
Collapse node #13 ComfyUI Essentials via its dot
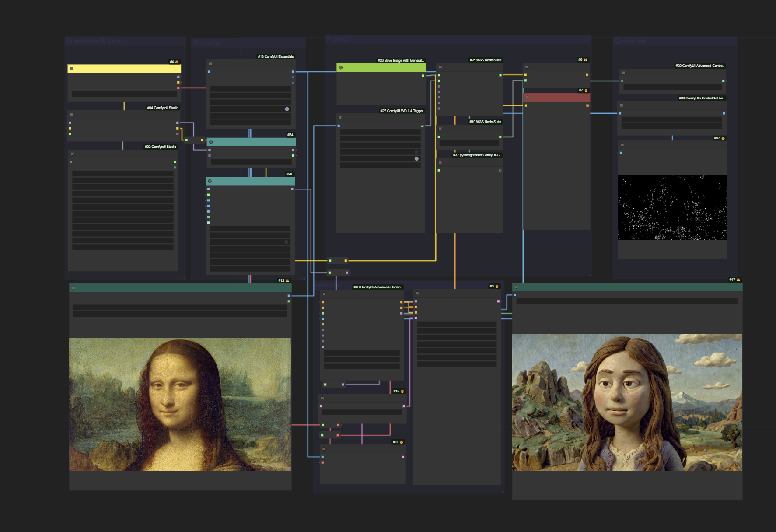(210, 64)
